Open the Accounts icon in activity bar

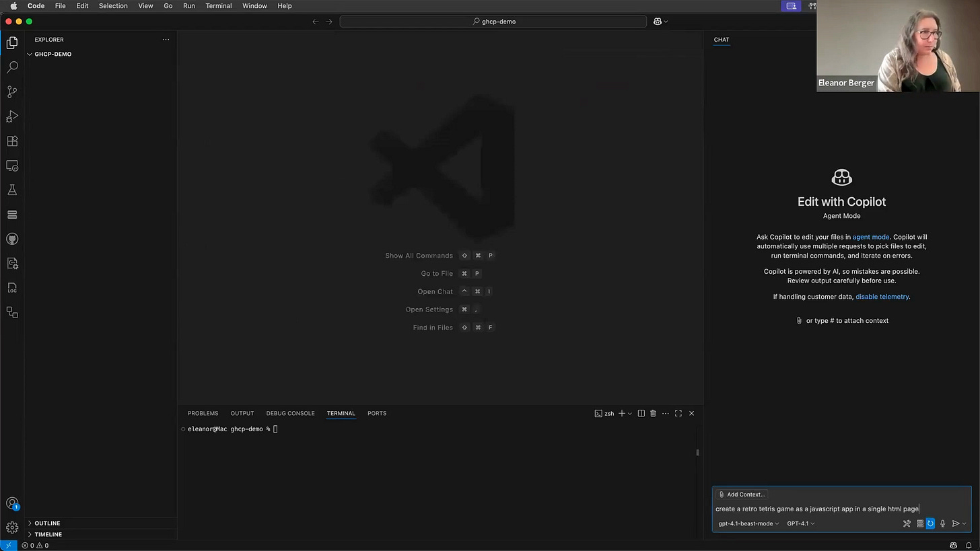[12, 503]
